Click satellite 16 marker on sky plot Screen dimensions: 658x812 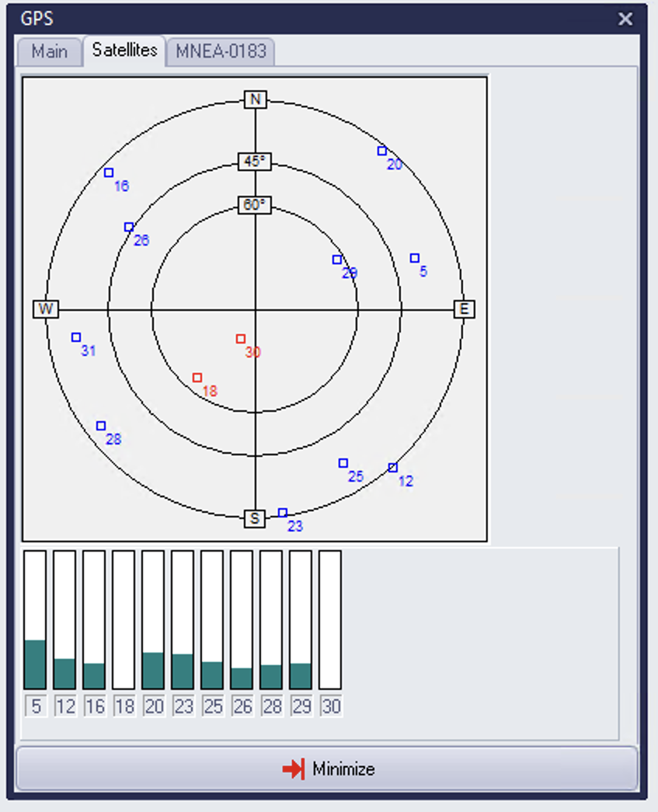109,173
